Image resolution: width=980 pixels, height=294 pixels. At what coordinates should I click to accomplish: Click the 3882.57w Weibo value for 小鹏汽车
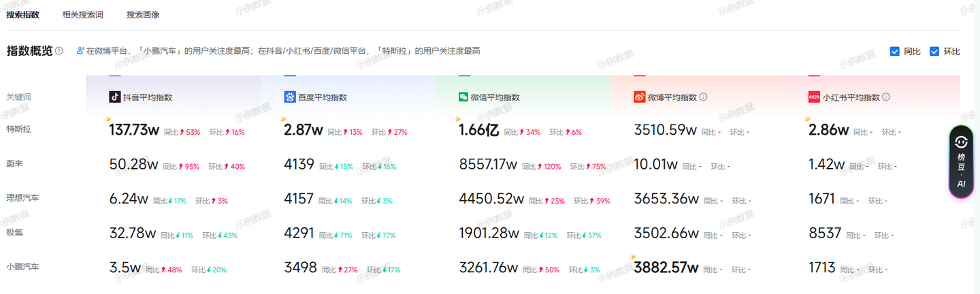(667, 267)
